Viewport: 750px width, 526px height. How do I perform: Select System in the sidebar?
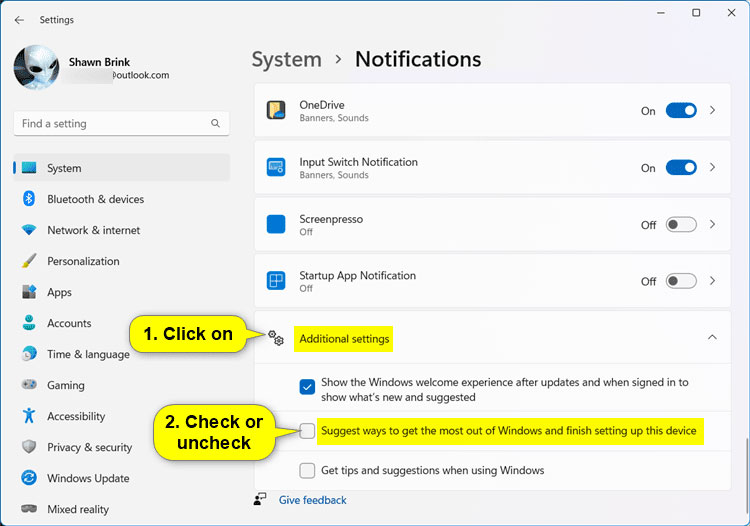(121, 168)
